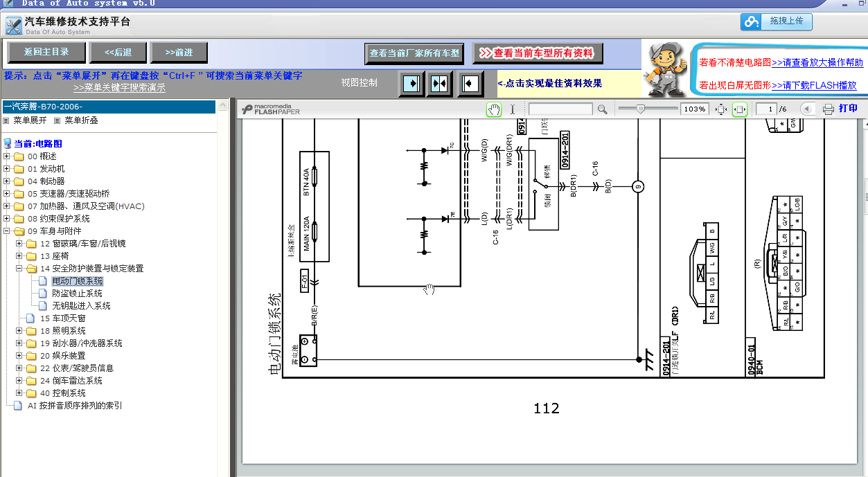Expand the 40 控制系统 folder
The width and height of the screenshot is (868, 477).
(19, 393)
